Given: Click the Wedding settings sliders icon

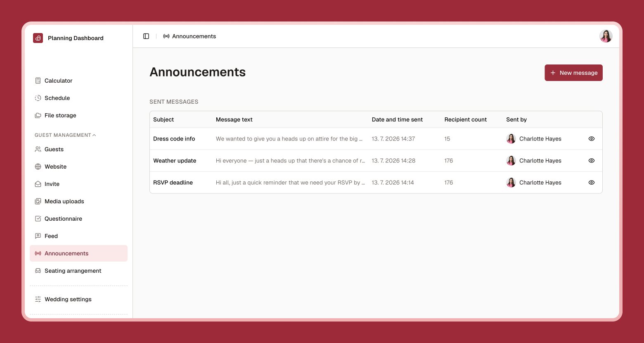Looking at the screenshot, I should click(38, 299).
